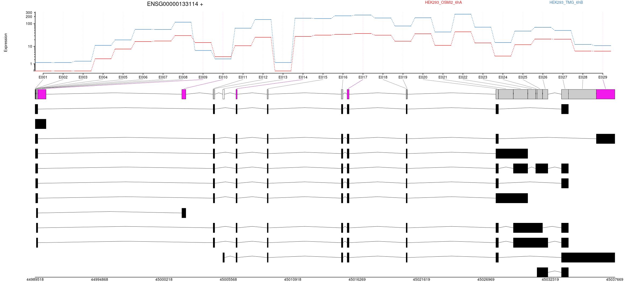
Task: Click the 100 tick on the y-axis
Action: 29,24
